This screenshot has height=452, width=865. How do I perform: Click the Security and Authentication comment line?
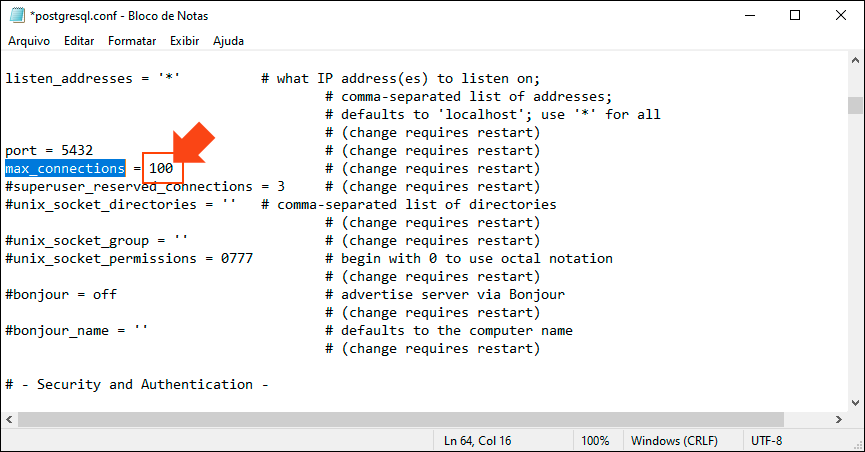(x=137, y=384)
